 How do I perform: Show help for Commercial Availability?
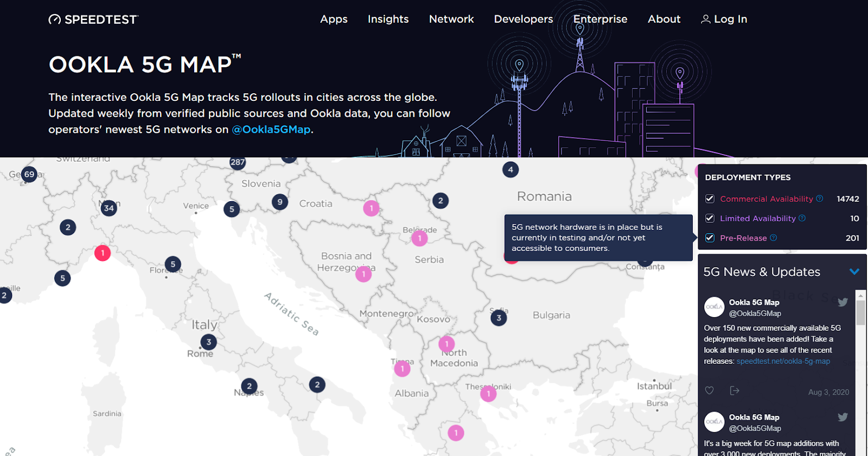click(820, 198)
